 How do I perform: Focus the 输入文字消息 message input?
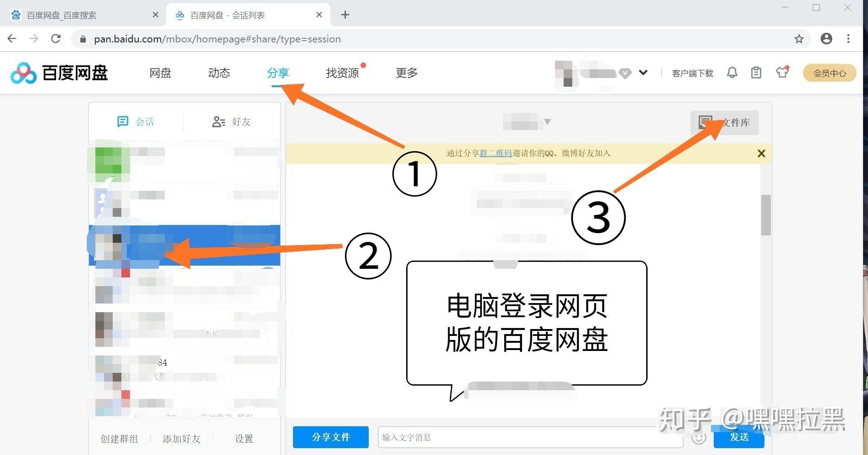(x=530, y=437)
